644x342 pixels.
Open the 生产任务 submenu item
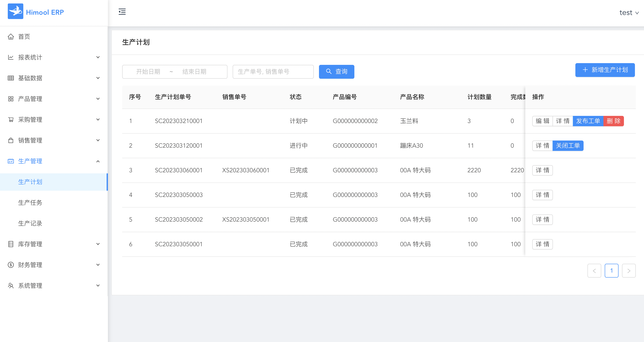pyautogui.click(x=30, y=203)
